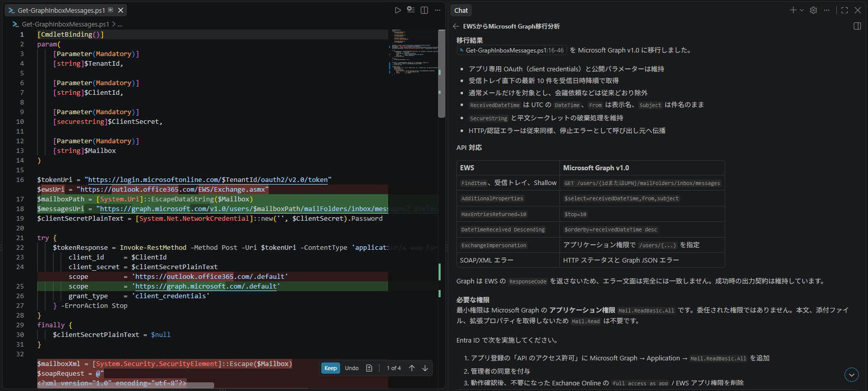Toggle the chat side layout icon
Image resolution: width=868 pixels, height=391 pixels.
pyautogui.click(x=857, y=27)
